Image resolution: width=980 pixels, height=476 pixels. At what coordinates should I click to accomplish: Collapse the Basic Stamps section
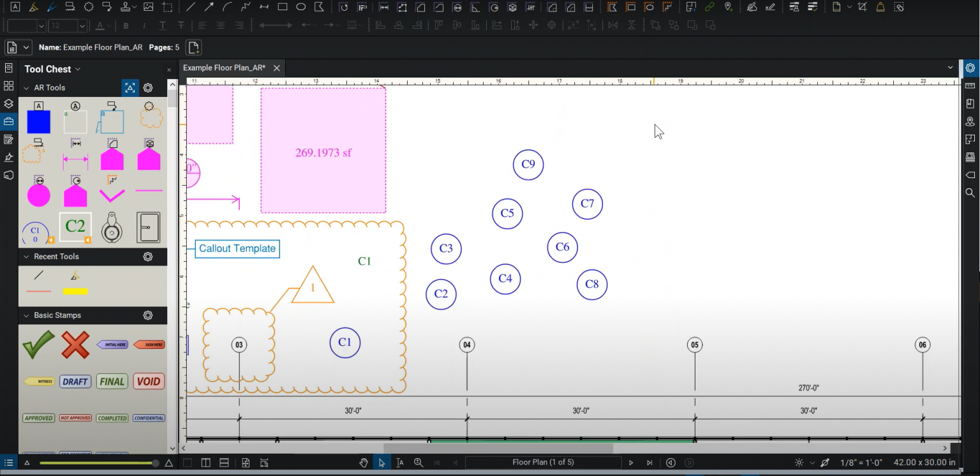tap(26, 315)
